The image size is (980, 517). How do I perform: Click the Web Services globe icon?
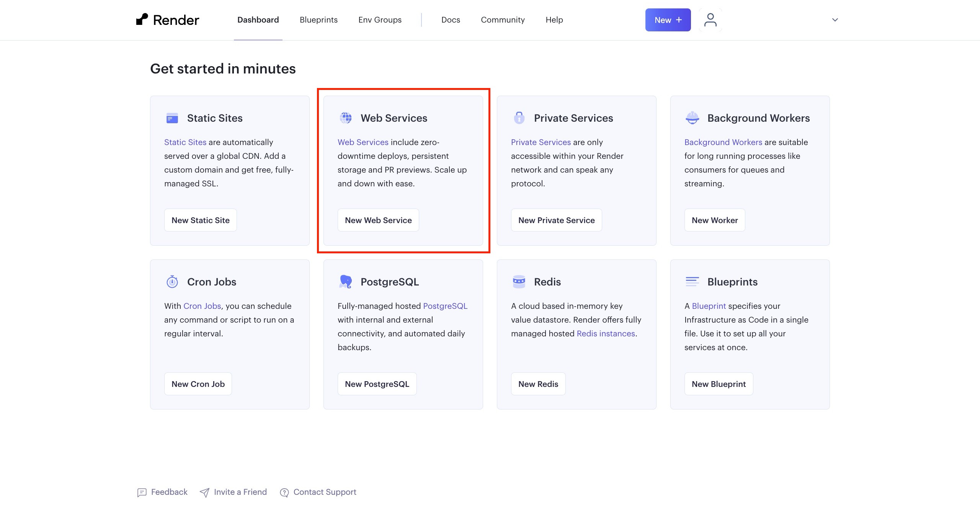click(346, 118)
